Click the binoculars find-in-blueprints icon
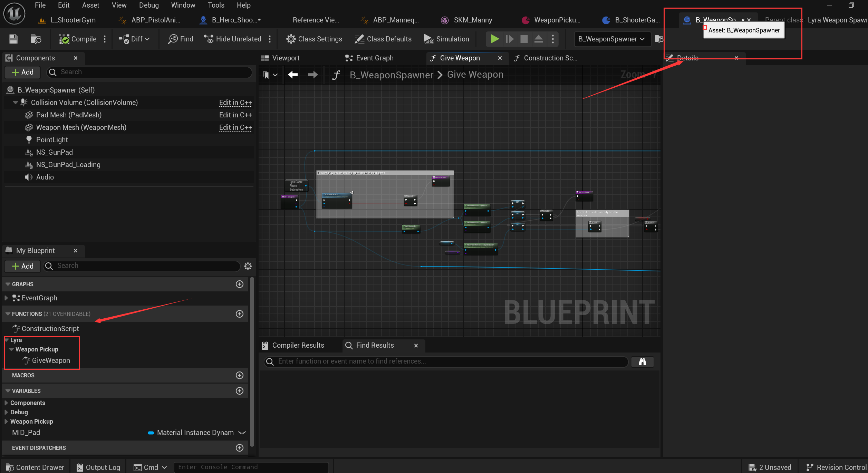Image resolution: width=868 pixels, height=473 pixels. (x=642, y=361)
